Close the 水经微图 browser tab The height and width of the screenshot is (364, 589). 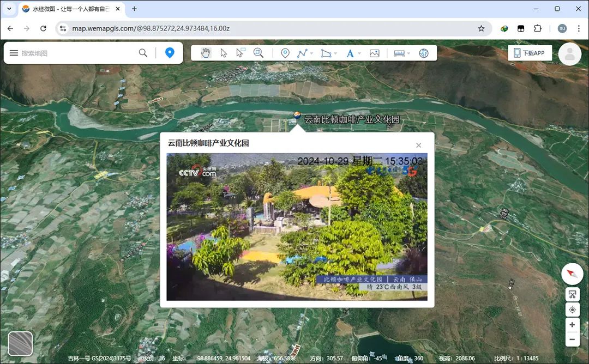pyautogui.click(x=118, y=9)
